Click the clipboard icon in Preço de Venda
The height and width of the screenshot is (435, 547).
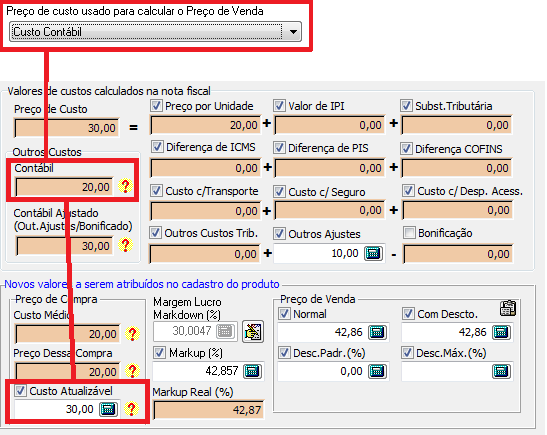[x=508, y=308]
